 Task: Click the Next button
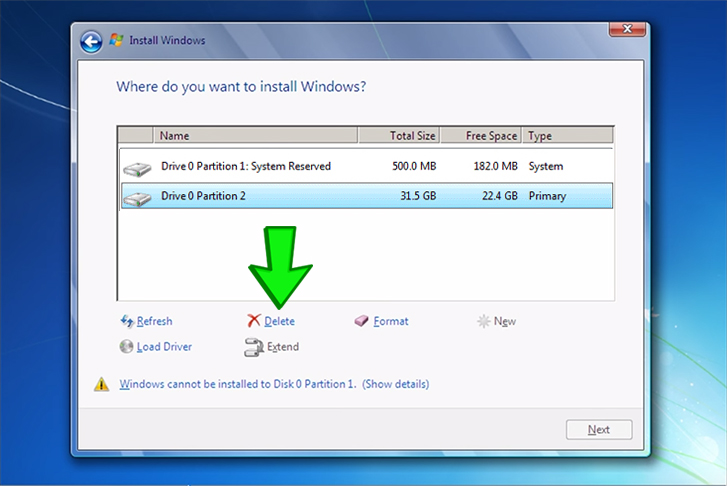pos(599,429)
